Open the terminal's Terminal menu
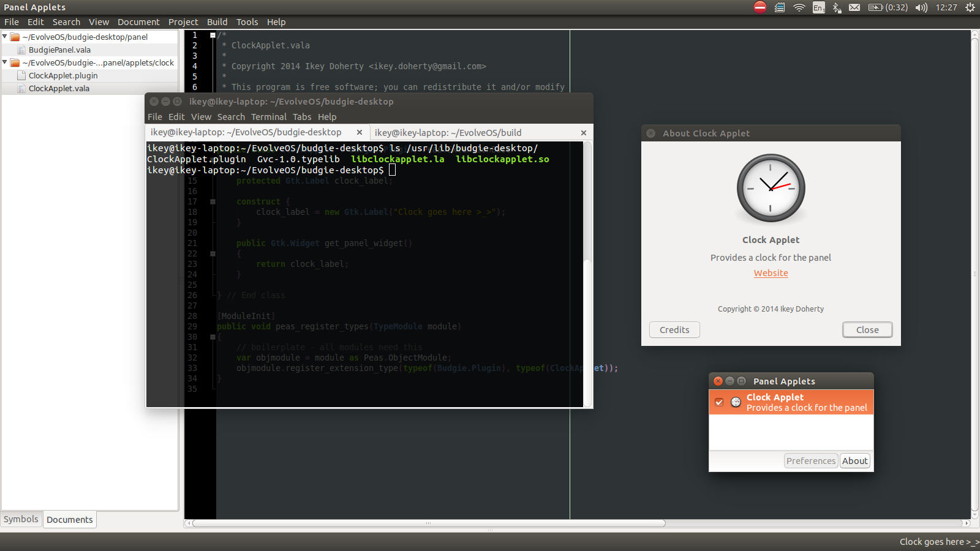 click(268, 117)
